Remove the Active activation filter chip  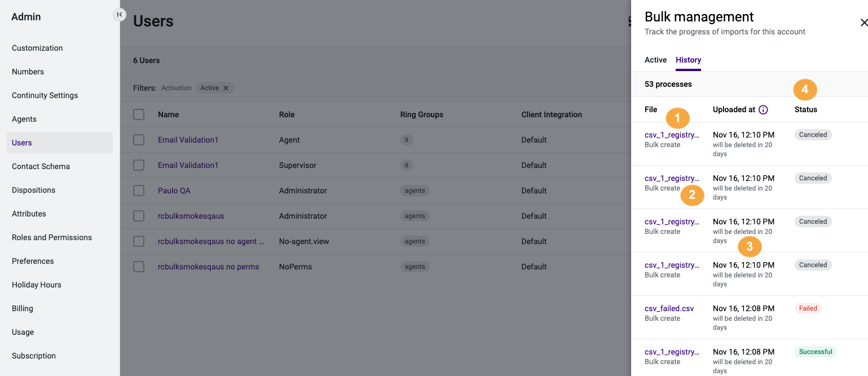click(226, 88)
